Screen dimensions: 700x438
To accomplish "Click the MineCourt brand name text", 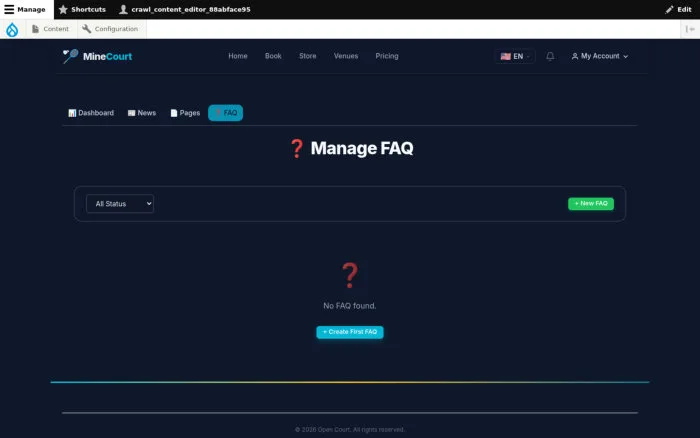I will (x=107, y=57).
